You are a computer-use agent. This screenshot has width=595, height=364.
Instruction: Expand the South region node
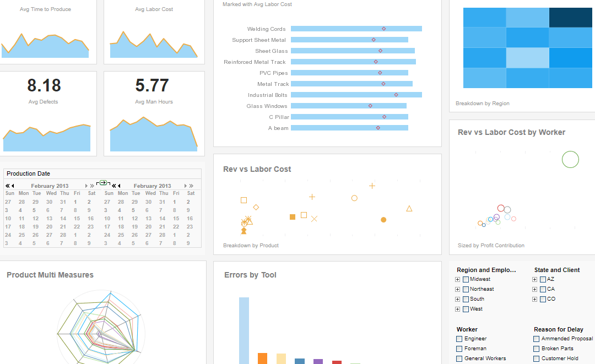coord(457,299)
